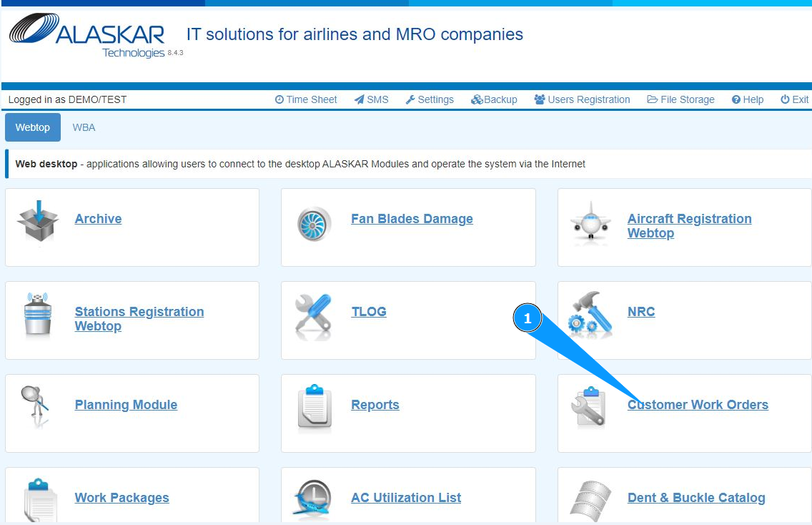
Task: Open the Customer Work Orders link
Action: point(698,405)
